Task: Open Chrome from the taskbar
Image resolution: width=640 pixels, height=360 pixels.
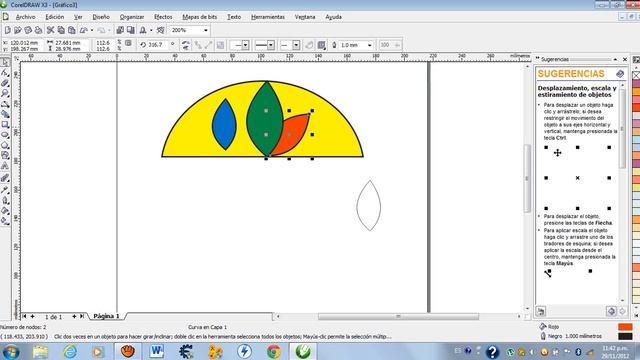Action: pyautogui.click(x=274, y=351)
